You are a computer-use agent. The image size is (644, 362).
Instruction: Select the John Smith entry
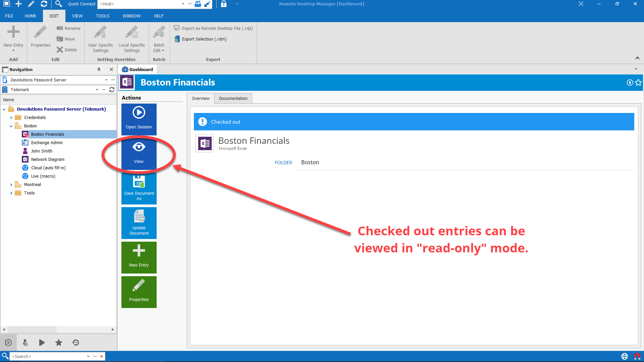point(42,151)
